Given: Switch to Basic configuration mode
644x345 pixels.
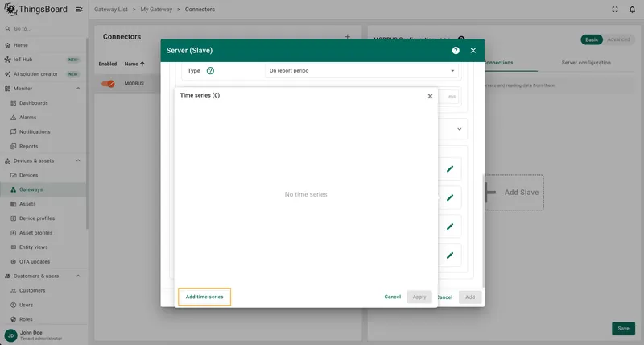Looking at the screenshot, I should coord(592,39).
